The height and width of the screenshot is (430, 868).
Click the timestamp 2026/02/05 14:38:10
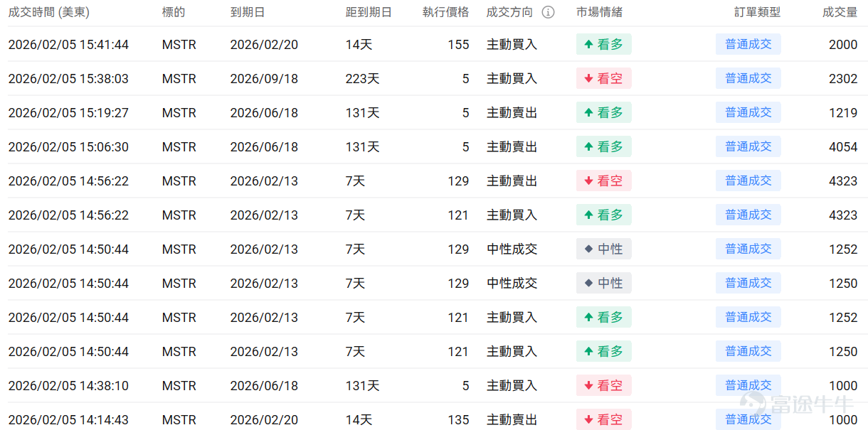[68, 386]
